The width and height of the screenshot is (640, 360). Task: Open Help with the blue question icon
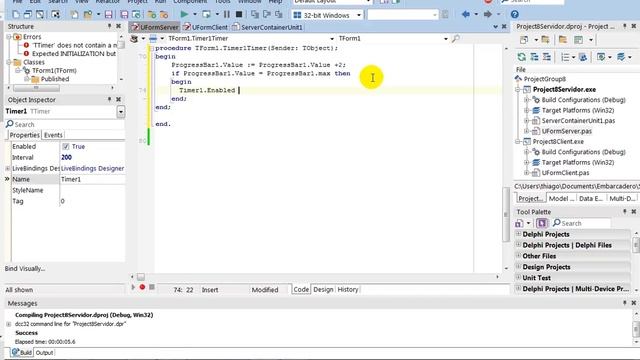click(515, 15)
